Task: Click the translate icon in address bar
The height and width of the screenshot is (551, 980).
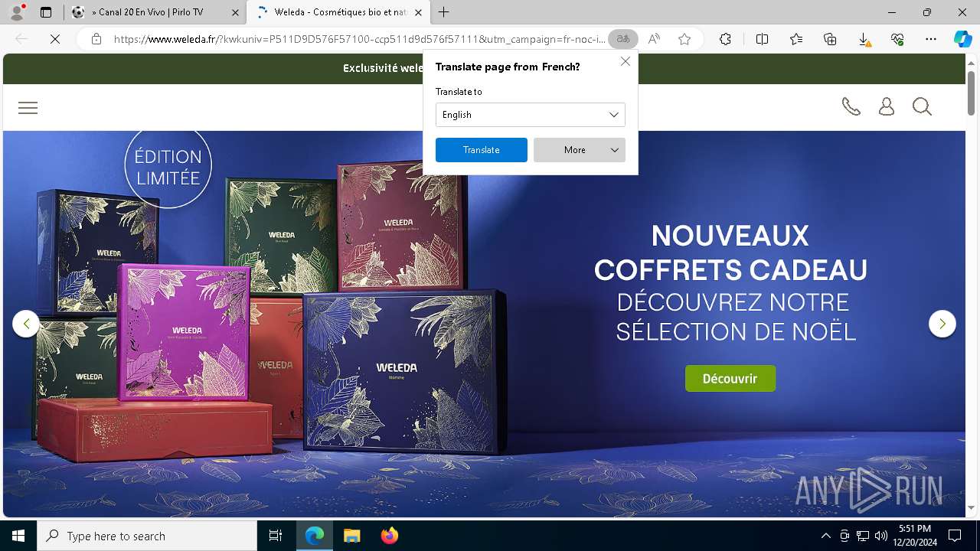Action: (x=623, y=39)
